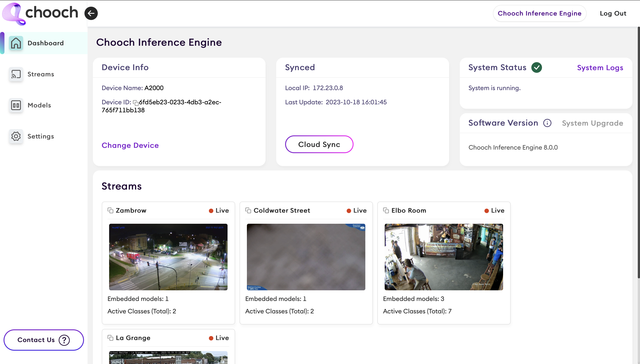This screenshot has height=364, width=640.
Task: Copy the Zambrow stream via its icon
Action: 110,210
